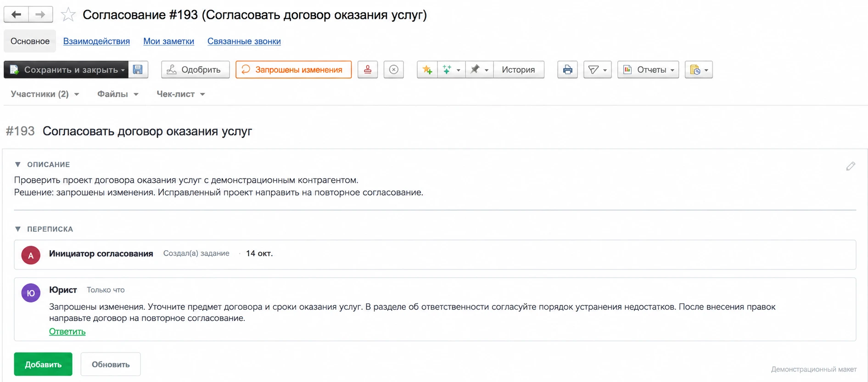Expand the 'Файлы' dropdown
This screenshot has width=868, height=382.
118,94
